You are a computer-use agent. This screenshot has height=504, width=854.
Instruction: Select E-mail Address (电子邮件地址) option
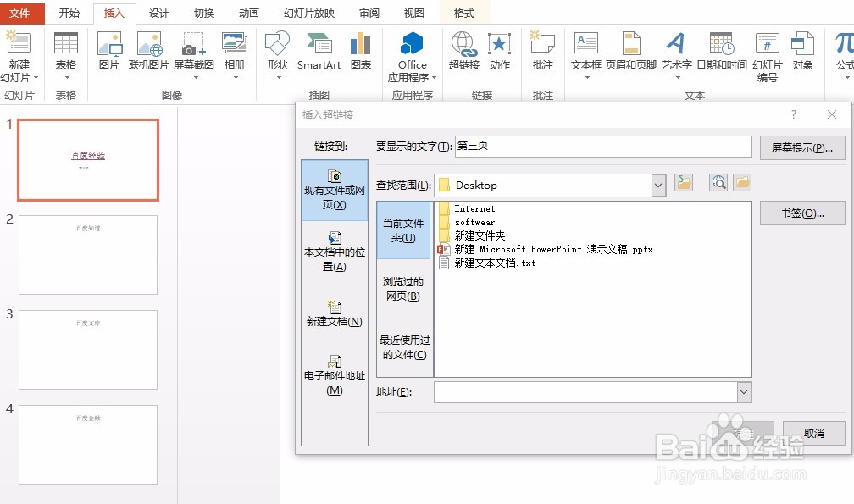(335, 375)
